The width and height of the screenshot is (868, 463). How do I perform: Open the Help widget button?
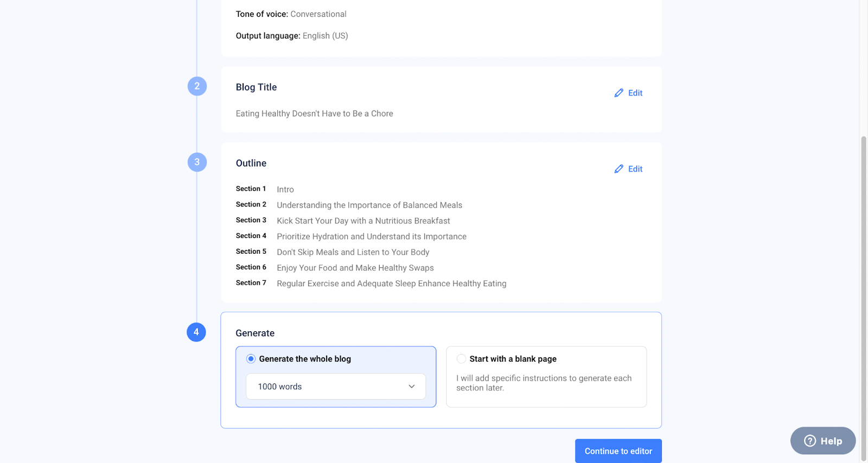pos(823,441)
